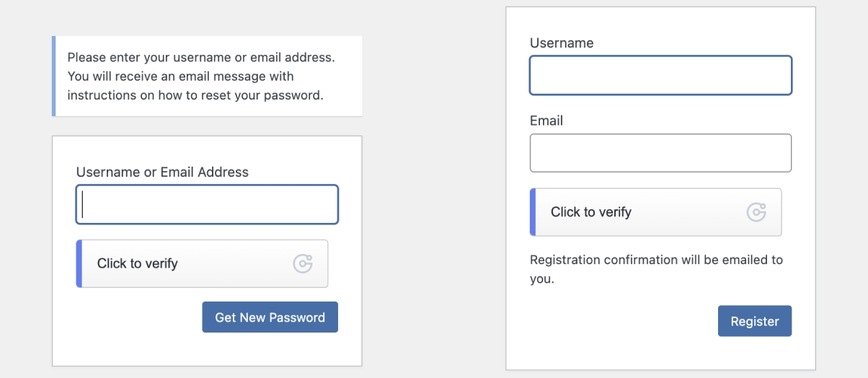Click the blue left border of the notice box
Screen dimensions: 868x378
coord(54,76)
